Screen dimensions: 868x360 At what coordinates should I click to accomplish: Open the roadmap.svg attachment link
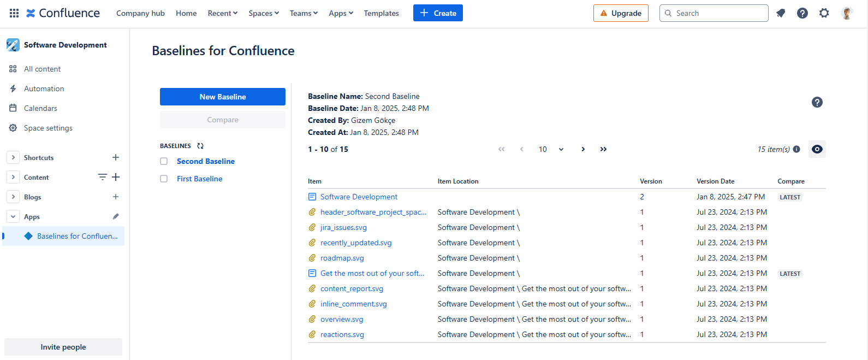342,258
